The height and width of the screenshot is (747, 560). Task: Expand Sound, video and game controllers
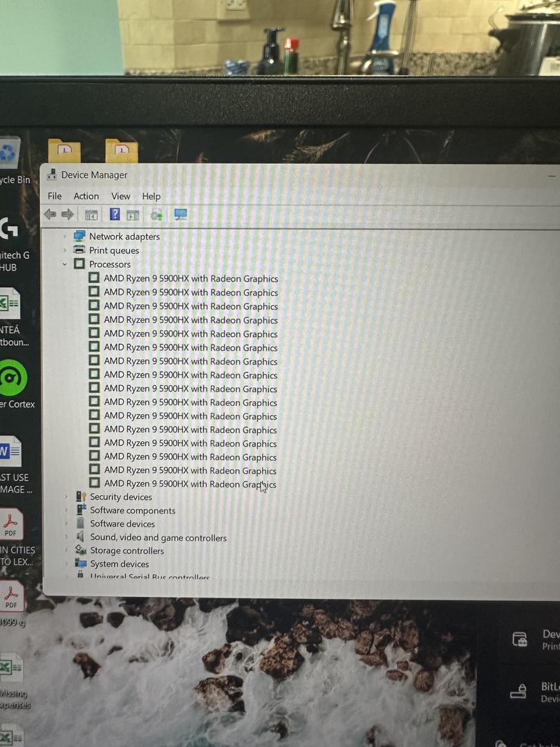point(66,537)
